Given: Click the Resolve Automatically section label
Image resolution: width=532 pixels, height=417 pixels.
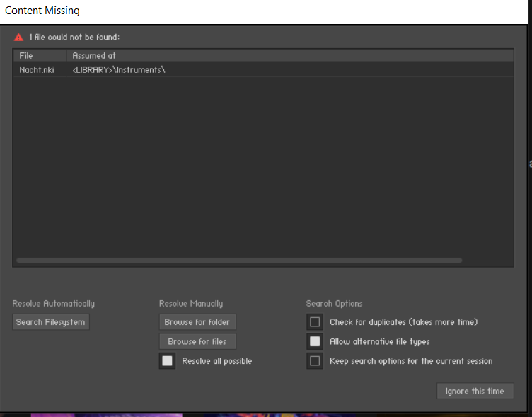Looking at the screenshot, I should (54, 304).
